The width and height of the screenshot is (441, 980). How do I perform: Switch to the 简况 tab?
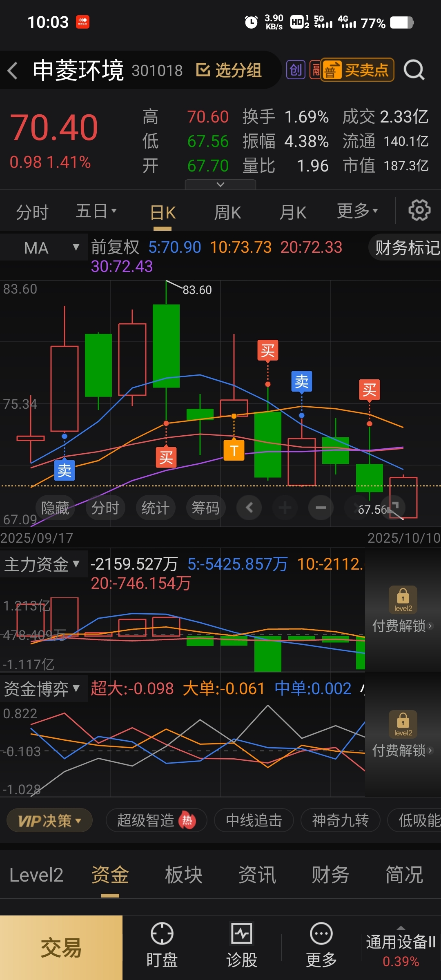click(x=404, y=875)
